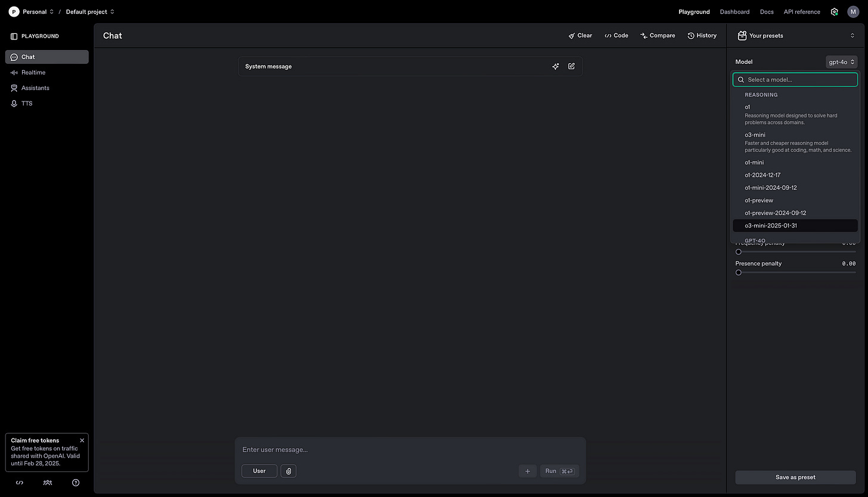Select the o3-mini model option
868x497 pixels.
(795, 142)
